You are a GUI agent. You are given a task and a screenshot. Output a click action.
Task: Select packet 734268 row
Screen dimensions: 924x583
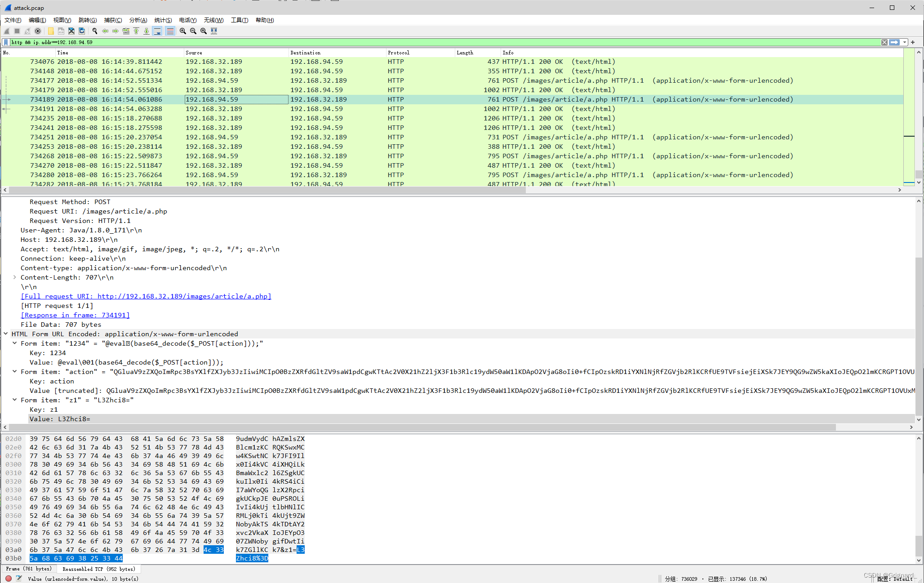click(452, 156)
